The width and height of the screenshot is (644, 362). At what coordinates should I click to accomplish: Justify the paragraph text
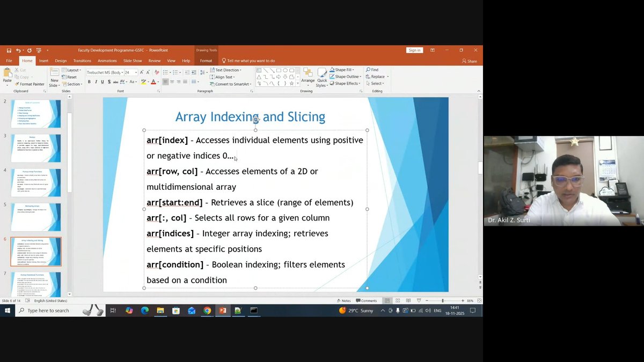pos(186,82)
